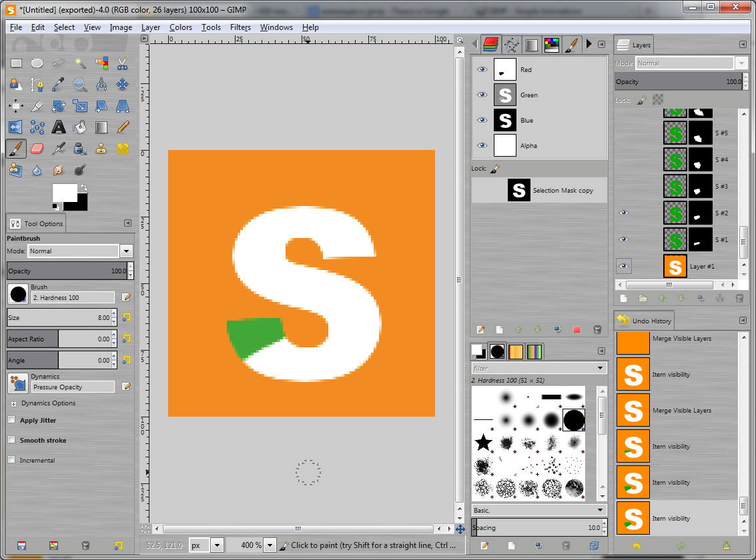Enable the Apply Jitter checkbox

(x=11, y=420)
